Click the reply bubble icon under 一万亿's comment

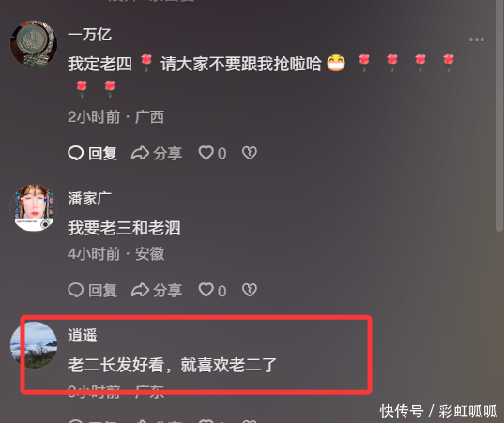[x=76, y=153]
